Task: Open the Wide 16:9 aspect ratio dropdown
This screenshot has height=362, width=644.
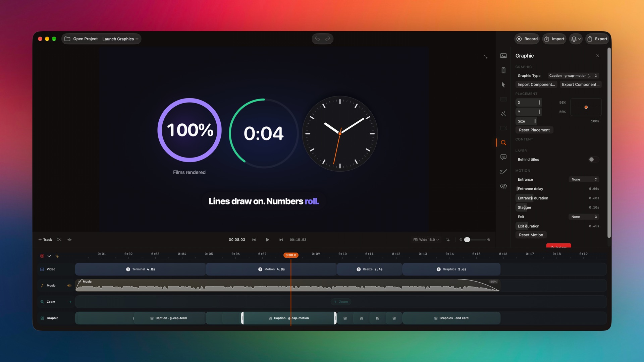Action: pos(426,240)
